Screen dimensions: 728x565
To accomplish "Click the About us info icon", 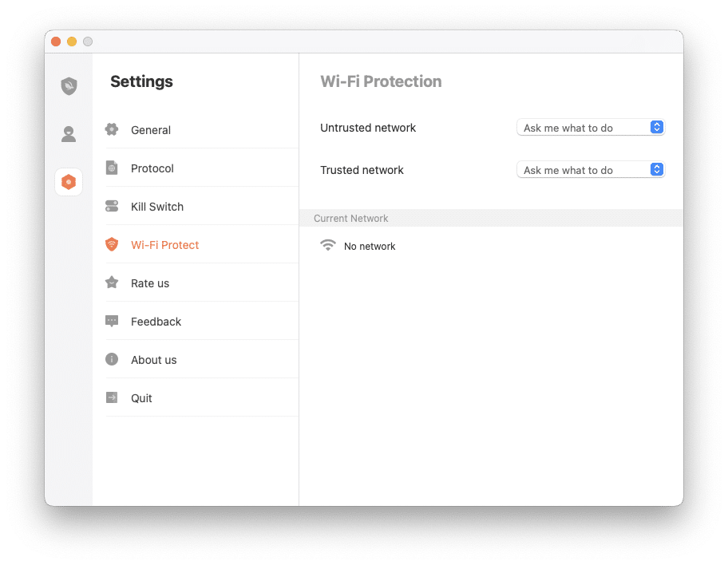I will 112,359.
